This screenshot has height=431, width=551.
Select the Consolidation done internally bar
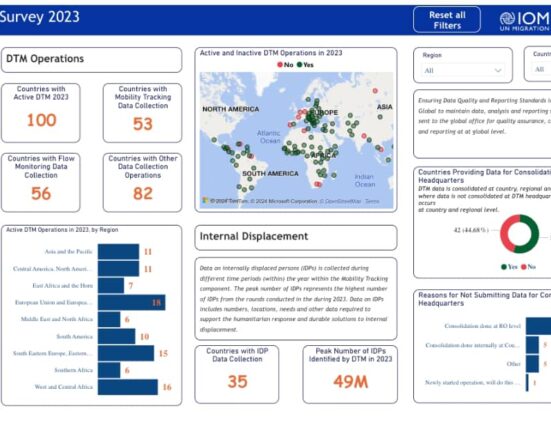pos(532,345)
